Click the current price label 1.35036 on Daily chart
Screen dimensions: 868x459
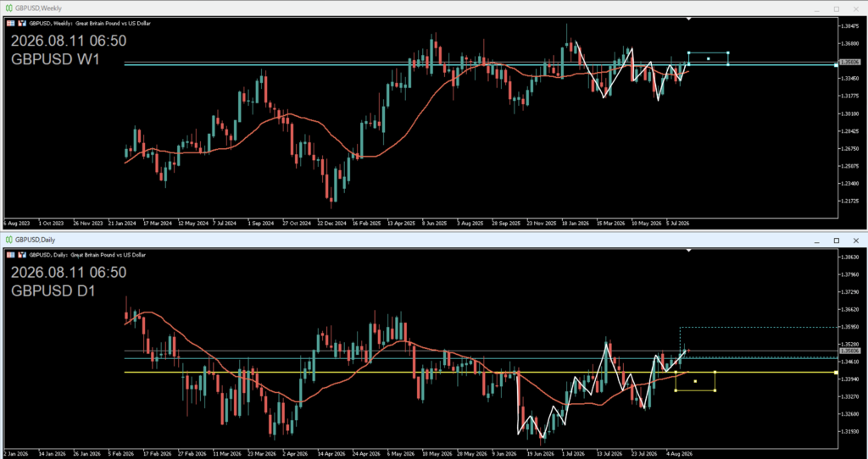[x=849, y=351]
